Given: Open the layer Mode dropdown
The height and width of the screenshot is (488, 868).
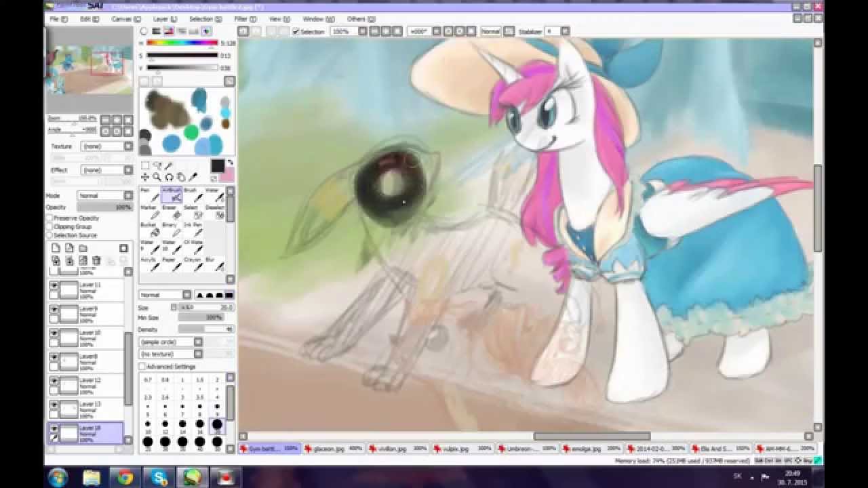Looking at the screenshot, I should click(105, 196).
